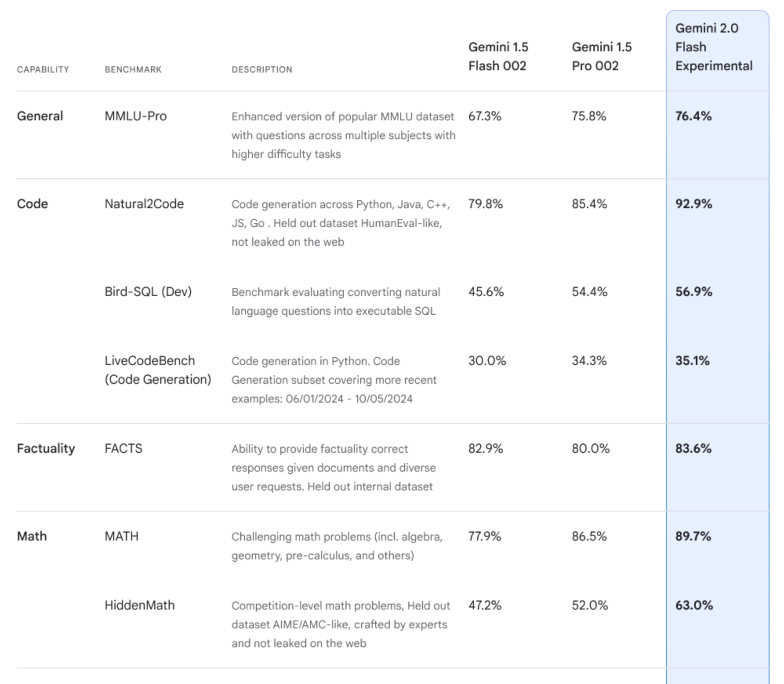
Task: Select the Gemini 1.5 Pro 002 column heading
Action: pos(601,56)
